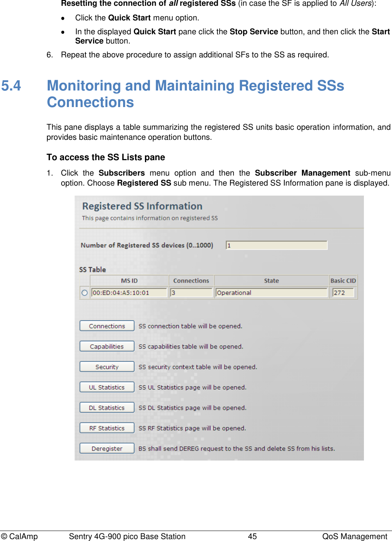This screenshot has height=541, width=392.
Task: Click the © CalAmp footer text
Action: (19, 536)
